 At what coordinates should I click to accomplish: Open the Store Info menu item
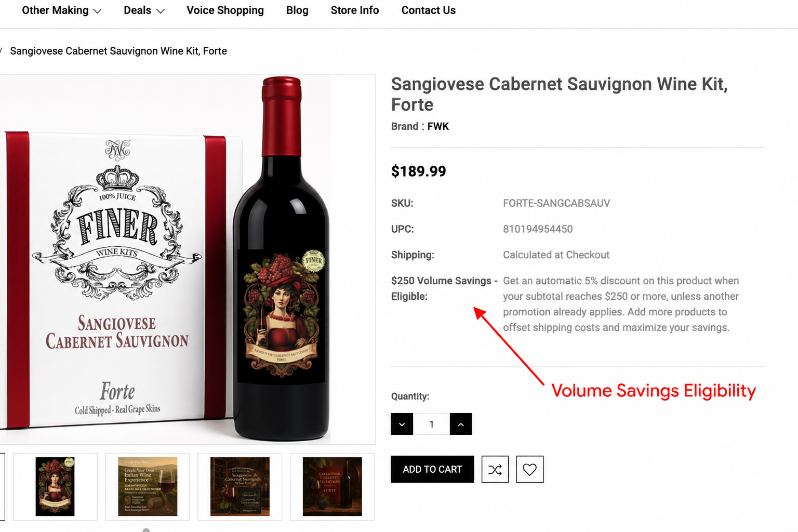point(355,10)
